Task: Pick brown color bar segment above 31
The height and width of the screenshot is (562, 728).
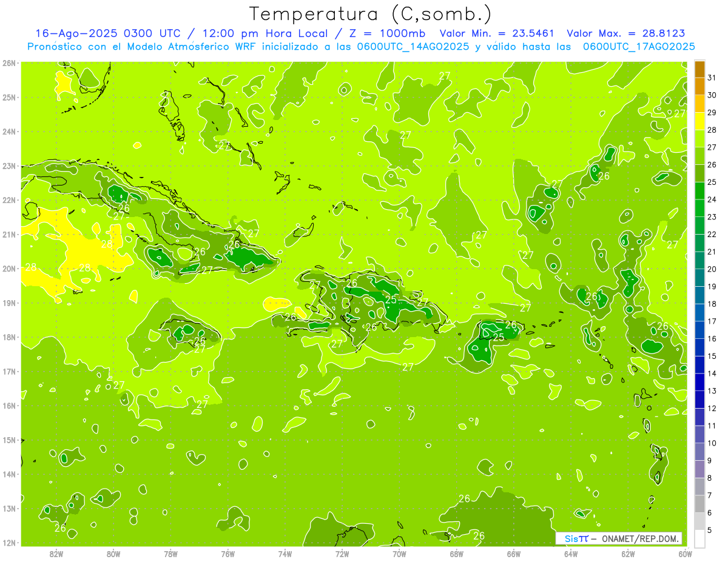Action: tap(700, 70)
